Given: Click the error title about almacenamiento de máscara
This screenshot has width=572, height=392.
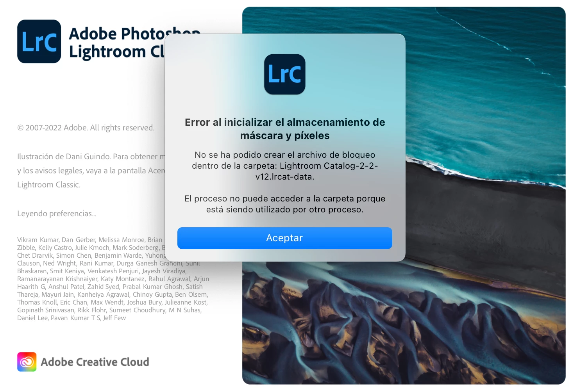Looking at the screenshot, I should pos(285,129).
